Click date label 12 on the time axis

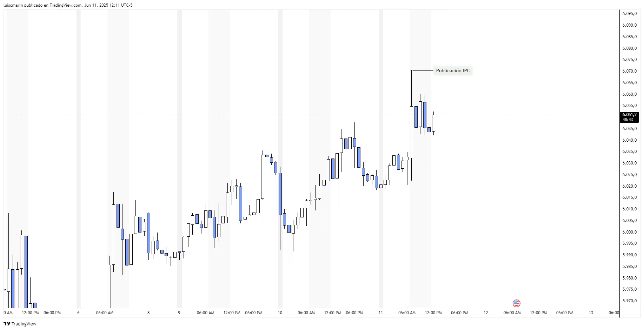[486, 313]
